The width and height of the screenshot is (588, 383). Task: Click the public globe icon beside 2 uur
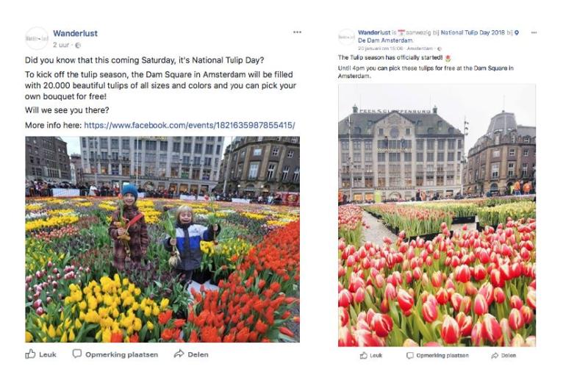click(x=78, y=46)
